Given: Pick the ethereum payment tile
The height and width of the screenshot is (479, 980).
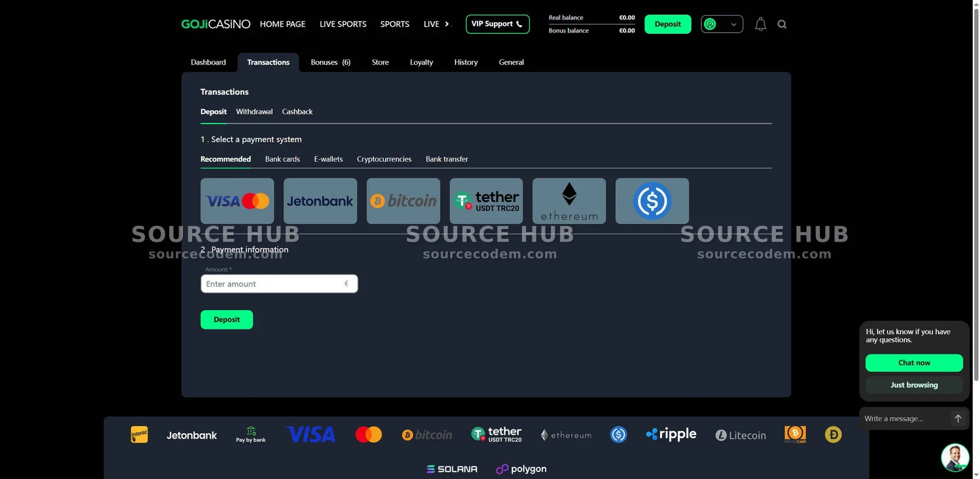Looking at the screenshot, I should pos(569,201).
